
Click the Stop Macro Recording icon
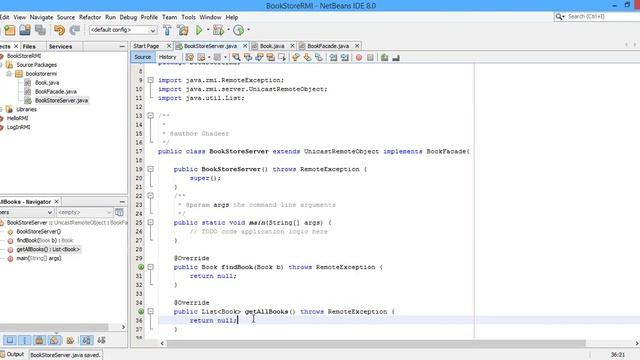click(370, 58)
